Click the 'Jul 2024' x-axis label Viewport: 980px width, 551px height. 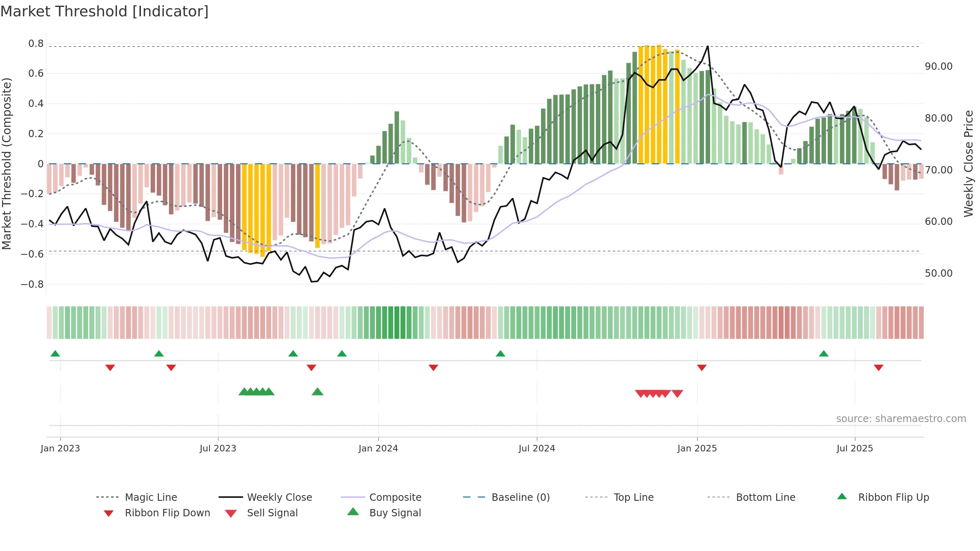click(x=537, y=449)
